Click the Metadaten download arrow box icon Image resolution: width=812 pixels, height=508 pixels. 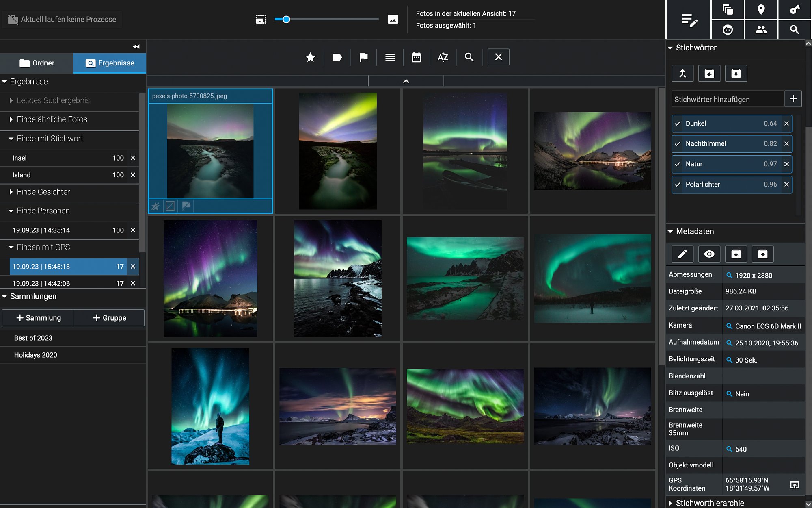[763, 254]
